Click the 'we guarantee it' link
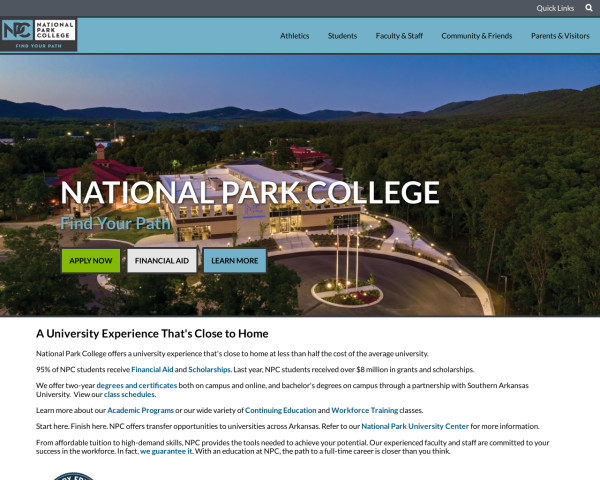The height and width of the screenshot is (480, 600). click(166, 451)
